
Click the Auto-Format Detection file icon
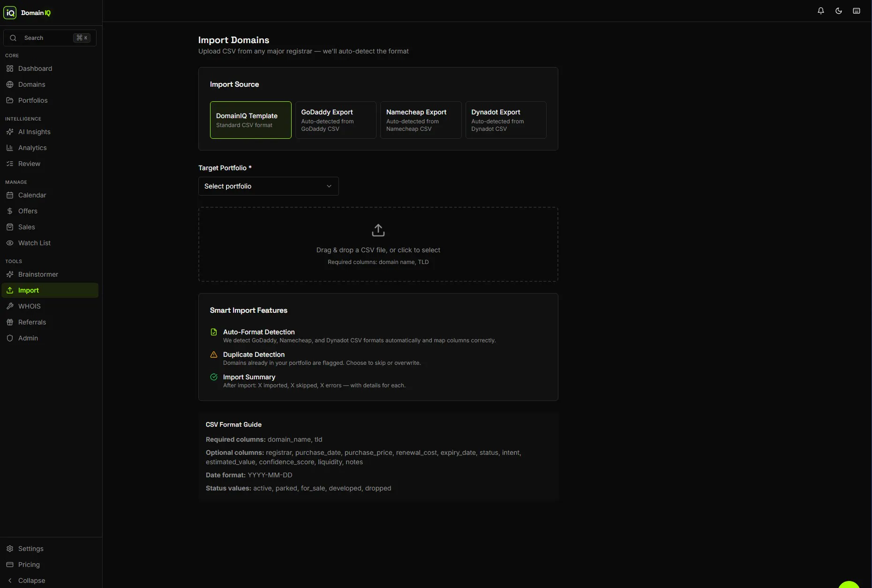[214, 332]
